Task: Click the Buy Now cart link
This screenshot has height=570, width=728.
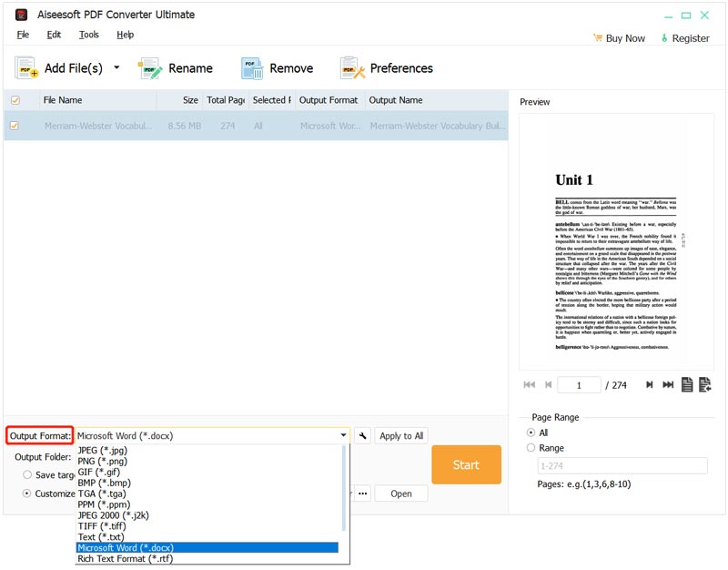Action: point(618,38)
